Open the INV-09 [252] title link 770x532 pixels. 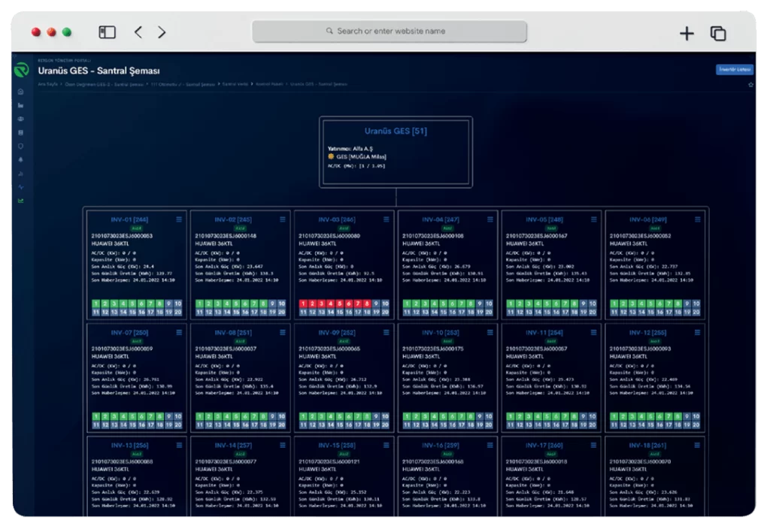(x=336, y=332)
